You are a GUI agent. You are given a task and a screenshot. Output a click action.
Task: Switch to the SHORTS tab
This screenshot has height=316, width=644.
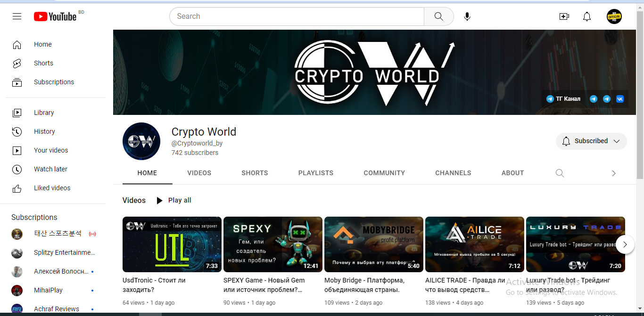pos(255,173)
